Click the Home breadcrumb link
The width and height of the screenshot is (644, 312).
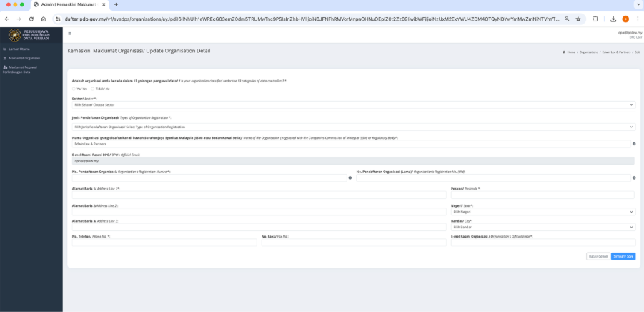pos(571,52)
